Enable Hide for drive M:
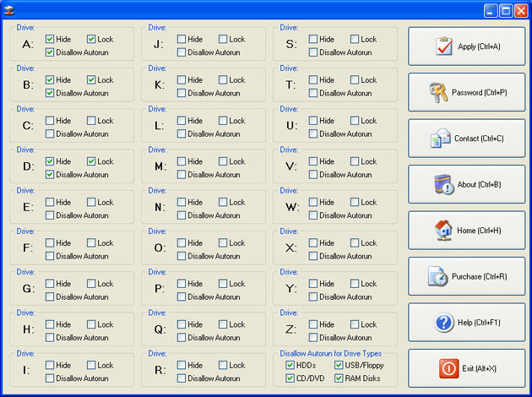 coord(182,161)
